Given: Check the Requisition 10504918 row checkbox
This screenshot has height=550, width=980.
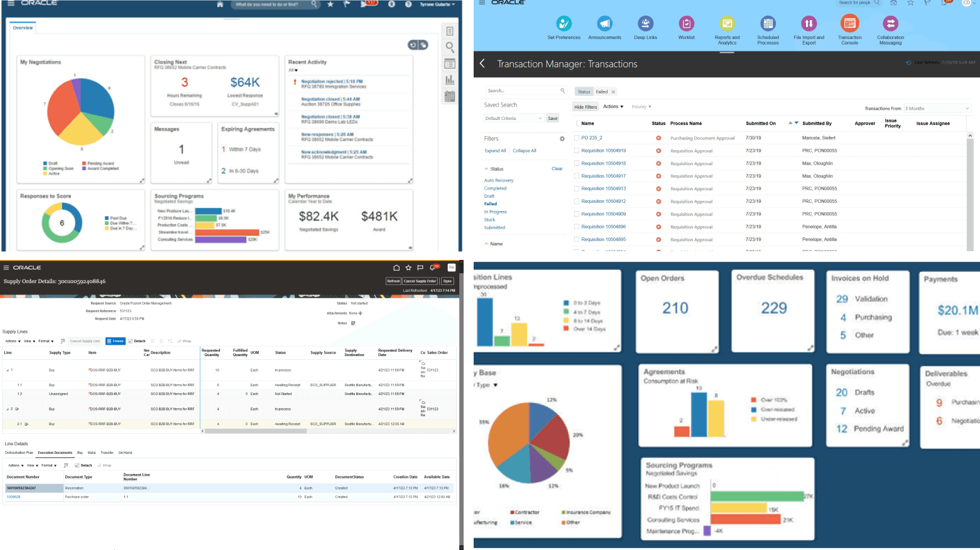Looking at the screenshot, I should 577,163.
